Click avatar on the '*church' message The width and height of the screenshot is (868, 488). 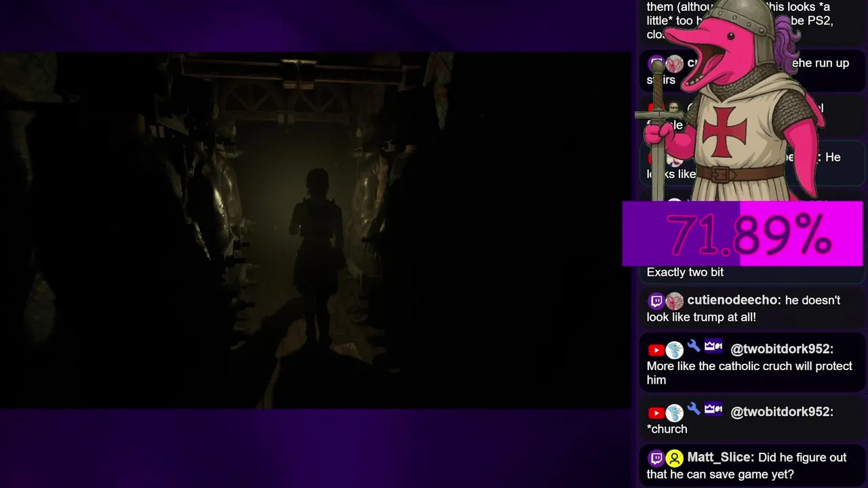[674, 413]
